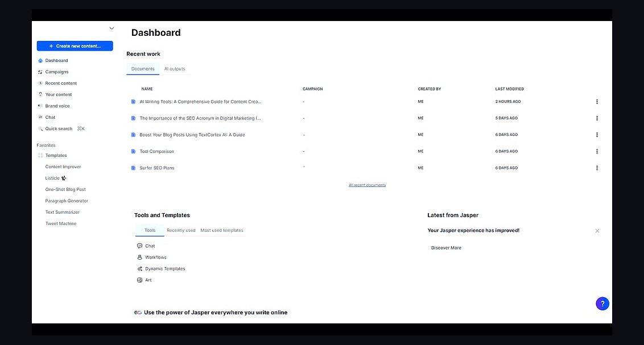Select the Most used templates tab
The image size is (644, 345).
222,231
